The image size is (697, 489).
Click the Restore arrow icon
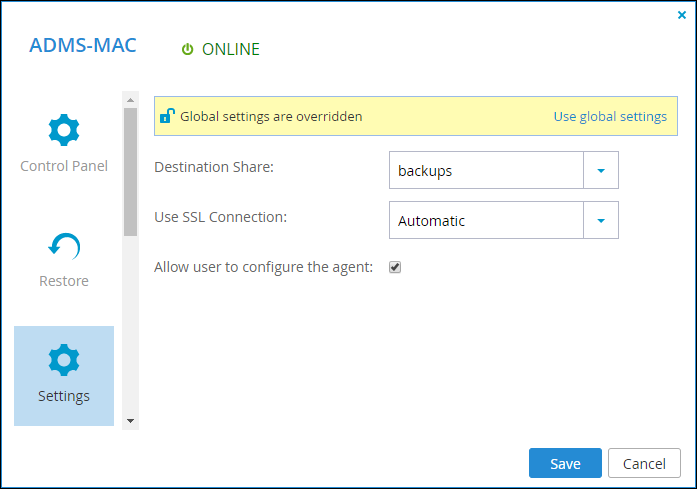tap(64, 246)
